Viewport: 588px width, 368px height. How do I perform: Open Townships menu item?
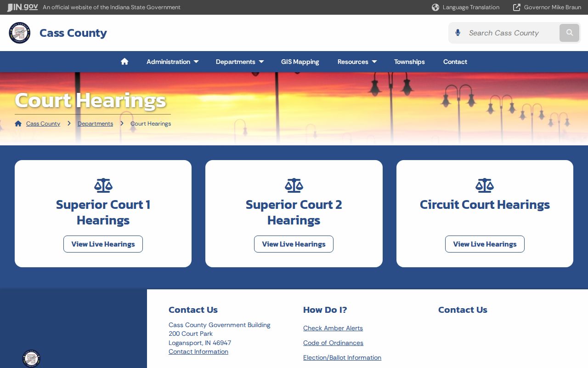pos(409,62)
